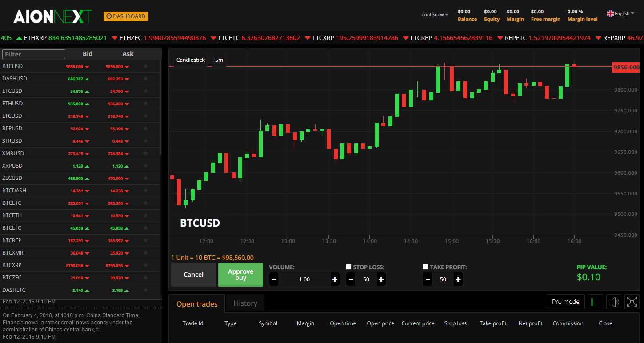Toggle star on BTCXRP row
Image resolution: width=644 pixels, height=343 pixels.
click(x=145, y=265)
